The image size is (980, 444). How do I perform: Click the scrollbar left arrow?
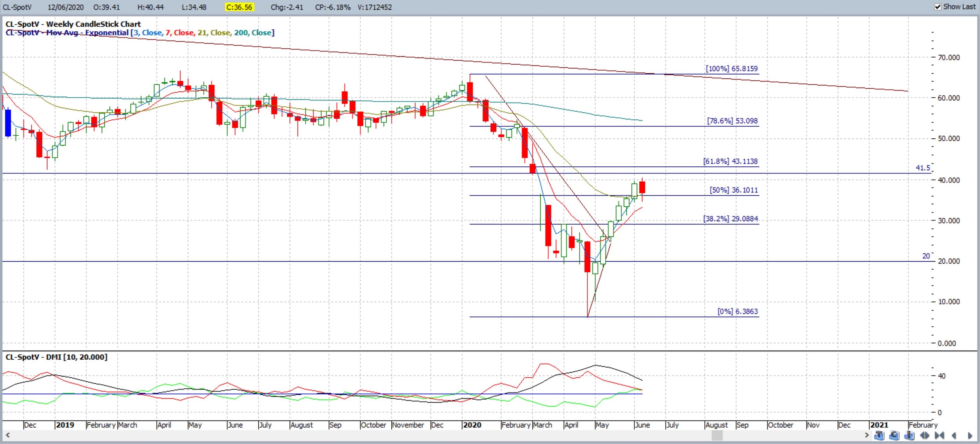pyautogui.click(x=7, y=435)
